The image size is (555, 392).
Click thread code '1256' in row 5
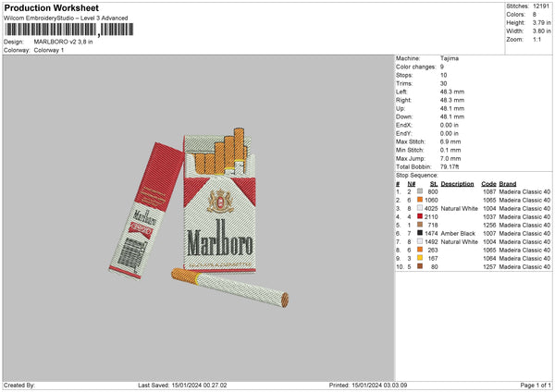coord(489,225)
